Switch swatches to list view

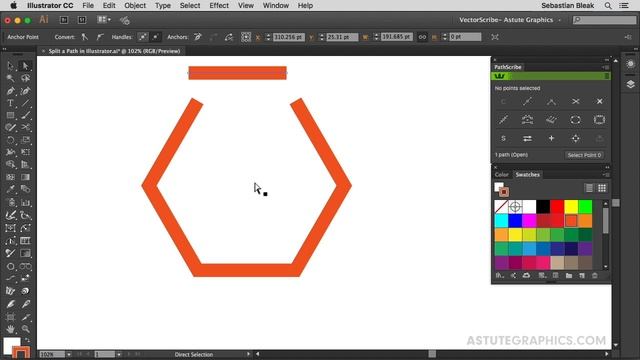[x=589, y=188]
